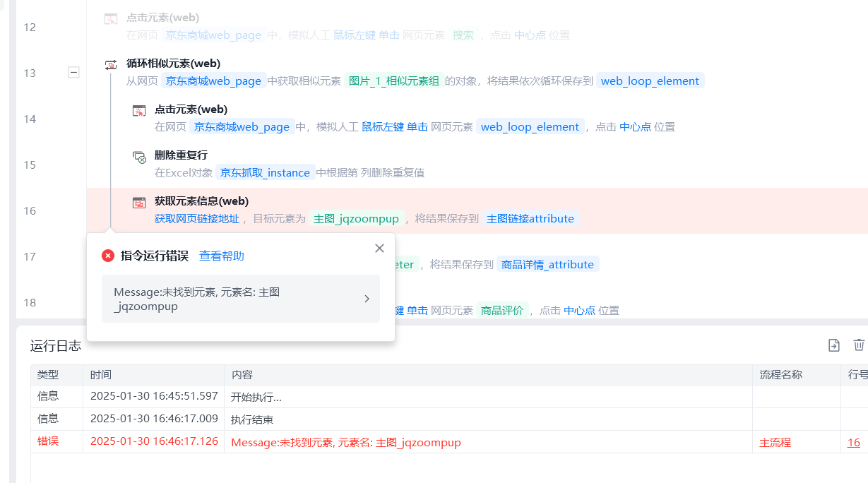The height and width of the screenshot is (483, 868).
Task: Click the web_loop_element variable on line 13
Action: [x=650, y=81]
